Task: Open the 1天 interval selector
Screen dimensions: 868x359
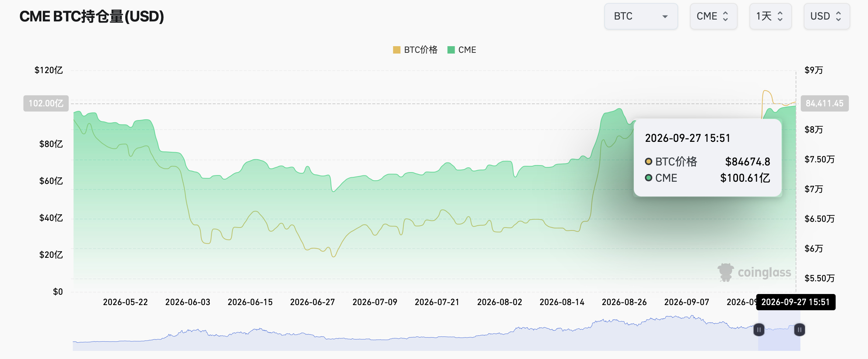Action: (770, 16)
